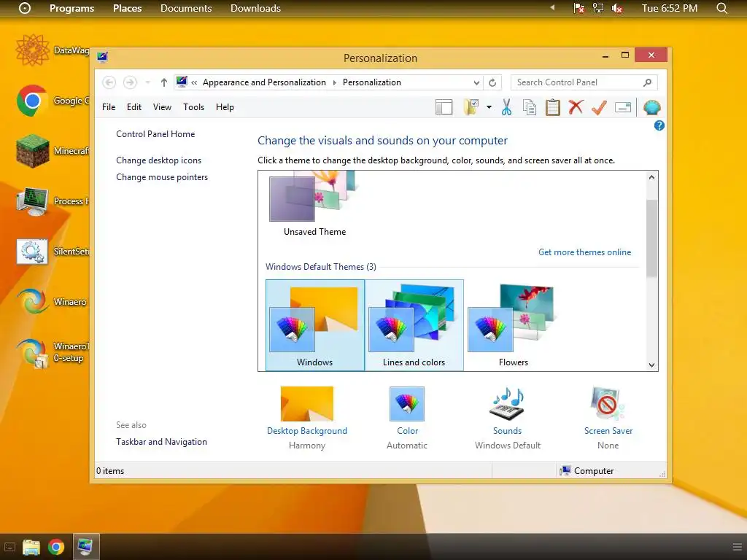Show hidden tray icons arrow

click(x=552, y=7)
